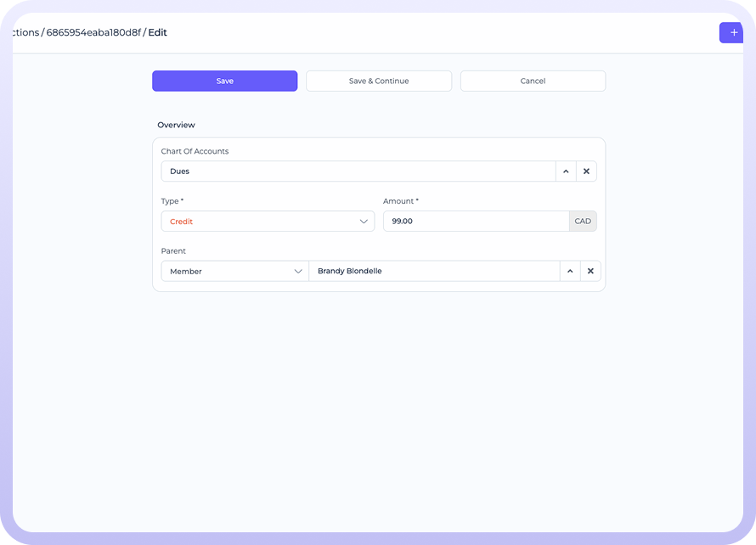756x545 pixels.
Task: Click the purple plus button in header
Action: click(x=732, y=32)
